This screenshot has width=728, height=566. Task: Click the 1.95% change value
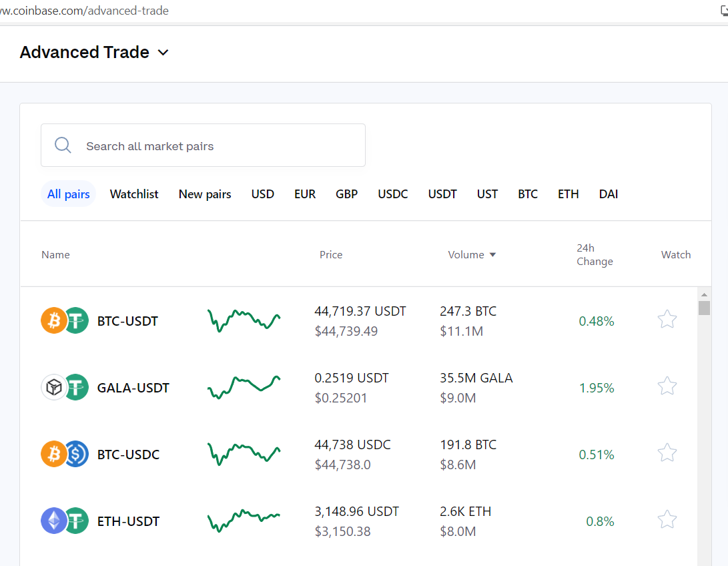click(597, 388)
